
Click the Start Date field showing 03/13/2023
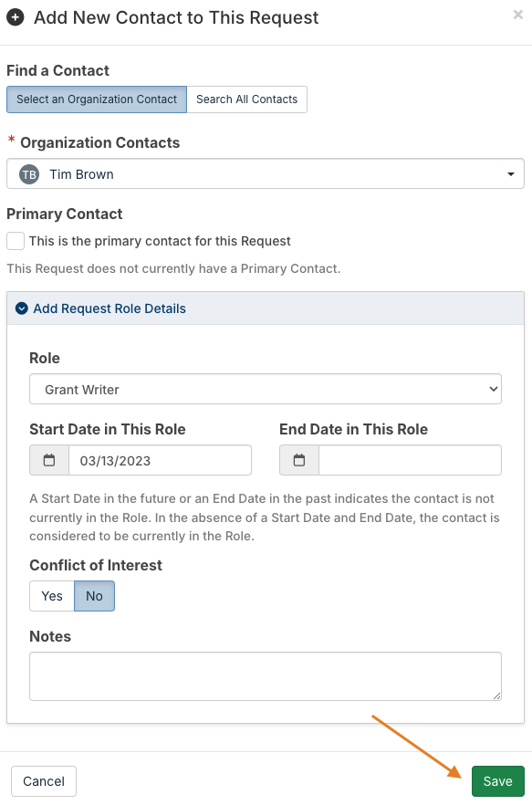click(161, 460)
